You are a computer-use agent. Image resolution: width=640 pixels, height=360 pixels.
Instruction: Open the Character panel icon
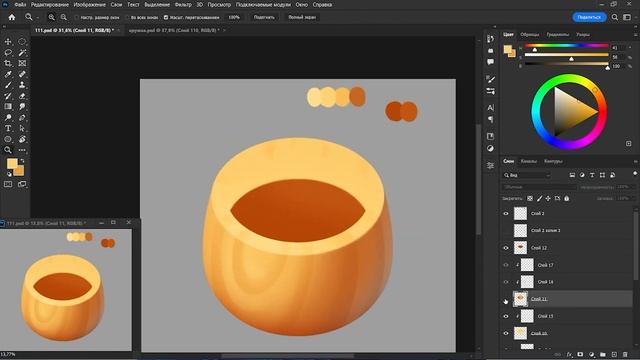coord(491,108)
